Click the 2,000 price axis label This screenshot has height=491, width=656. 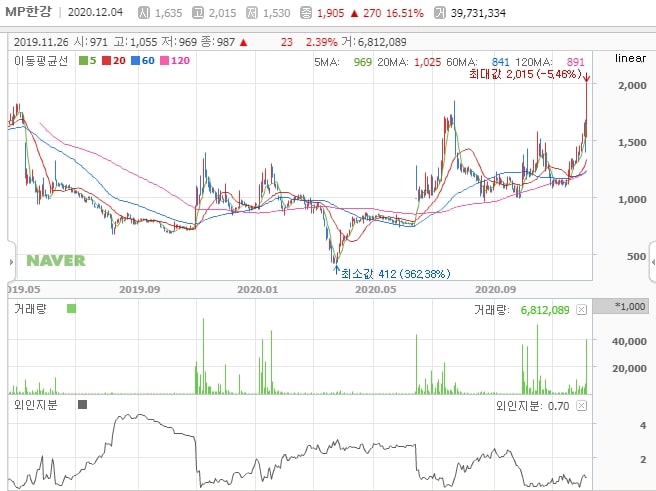tap(632, 85)
